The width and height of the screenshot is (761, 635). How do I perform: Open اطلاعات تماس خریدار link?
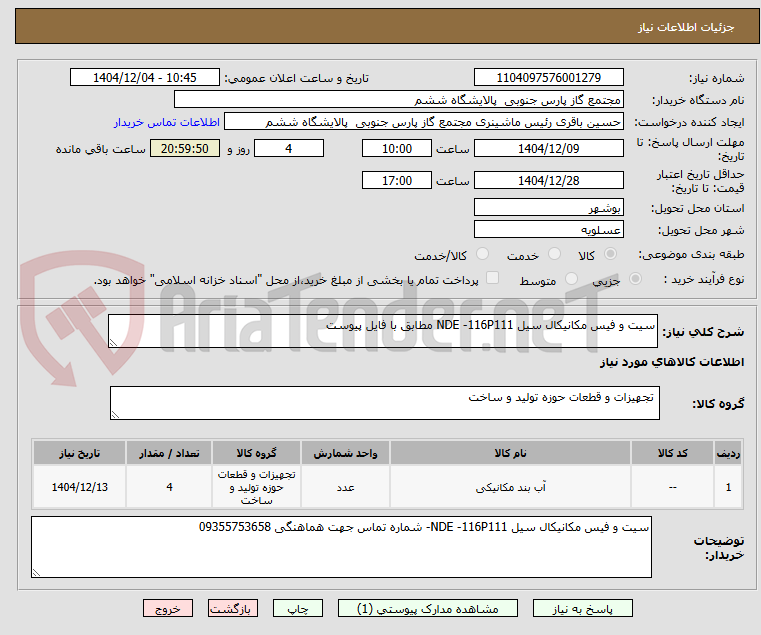tap(167, 122)
